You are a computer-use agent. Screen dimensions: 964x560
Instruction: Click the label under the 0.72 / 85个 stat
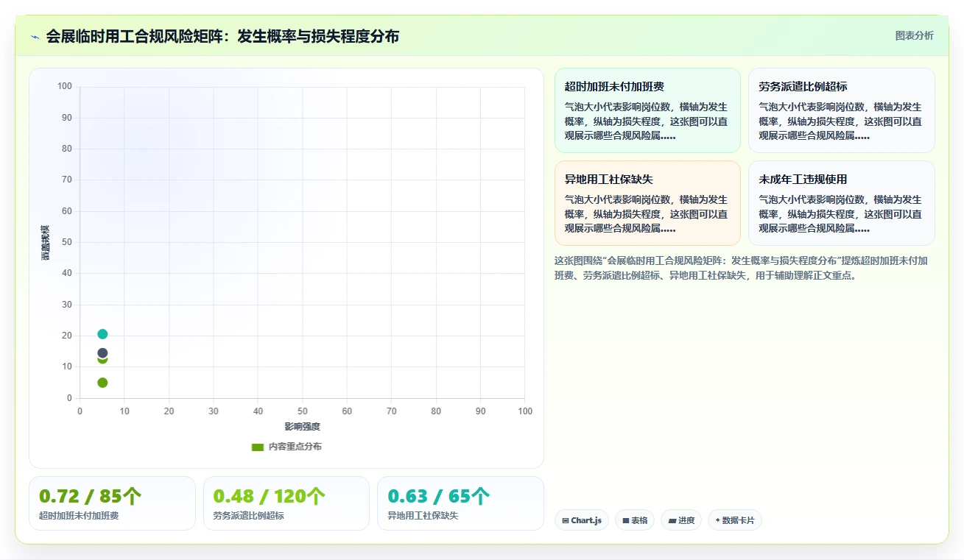click(79, 516)
